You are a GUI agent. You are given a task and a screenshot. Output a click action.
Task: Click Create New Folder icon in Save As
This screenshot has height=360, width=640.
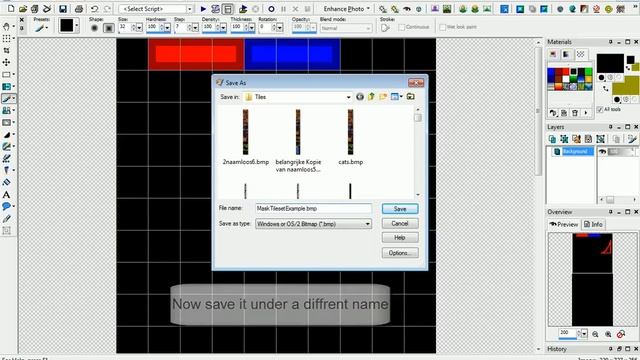[x=383, y=97]
